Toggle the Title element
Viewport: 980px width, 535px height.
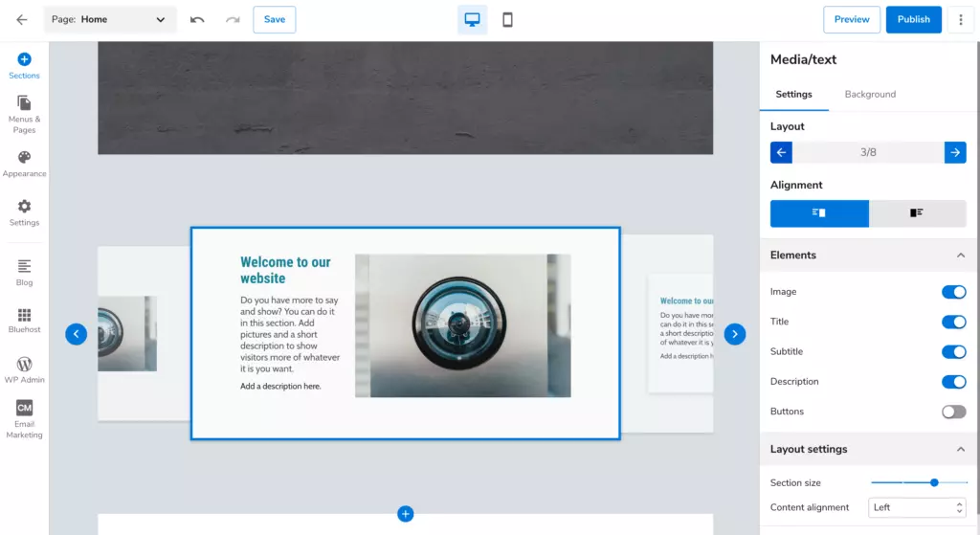click(954, 322)
